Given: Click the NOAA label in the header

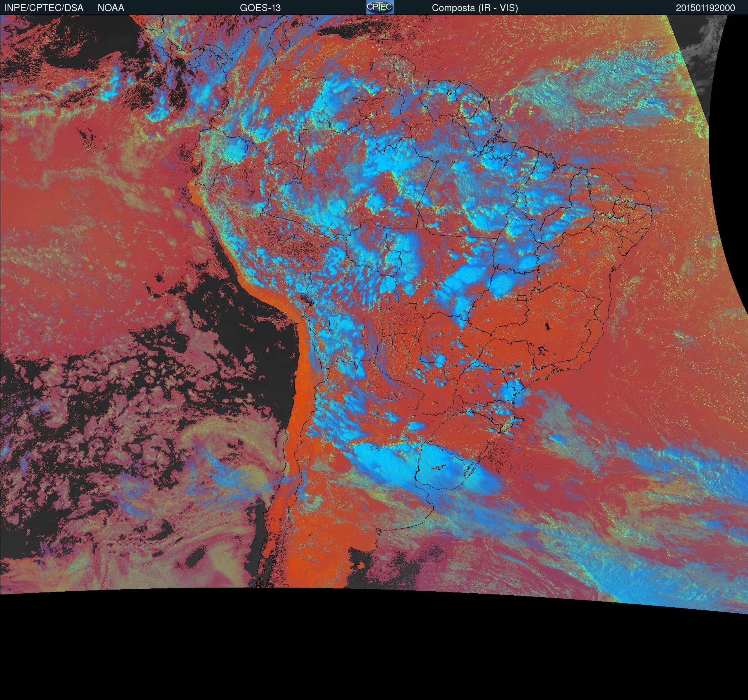Looking at the screenshot, I should tap(111, 8).
